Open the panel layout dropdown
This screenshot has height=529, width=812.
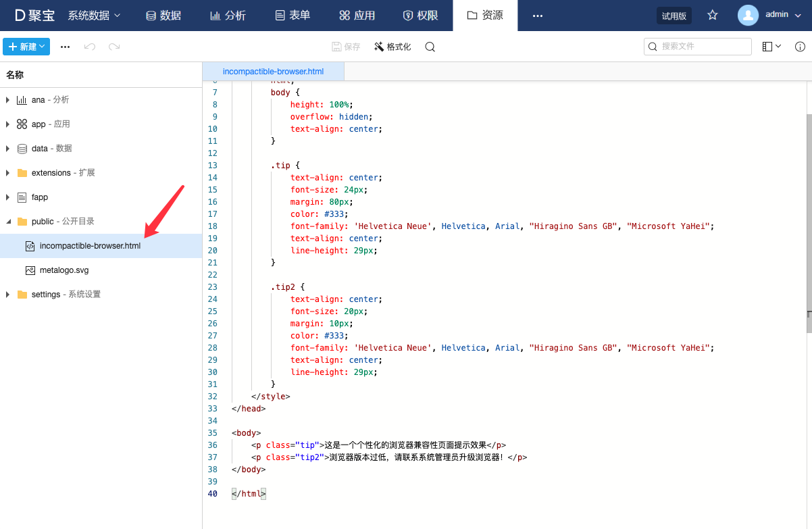click(x=771, y=47)
